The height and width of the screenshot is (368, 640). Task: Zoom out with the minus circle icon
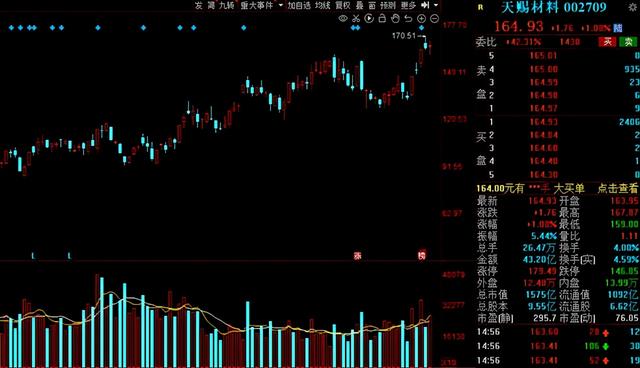click(x=434, y=18)
